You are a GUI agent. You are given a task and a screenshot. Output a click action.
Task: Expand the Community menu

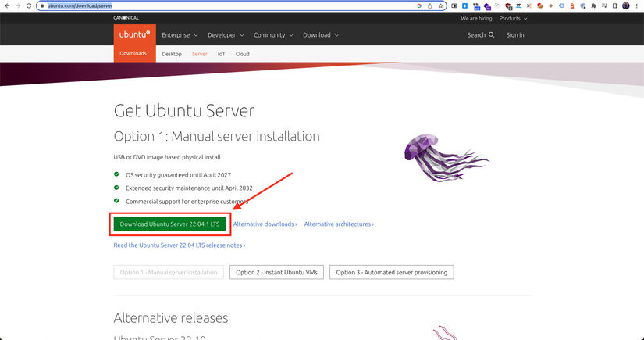point(273,35)
